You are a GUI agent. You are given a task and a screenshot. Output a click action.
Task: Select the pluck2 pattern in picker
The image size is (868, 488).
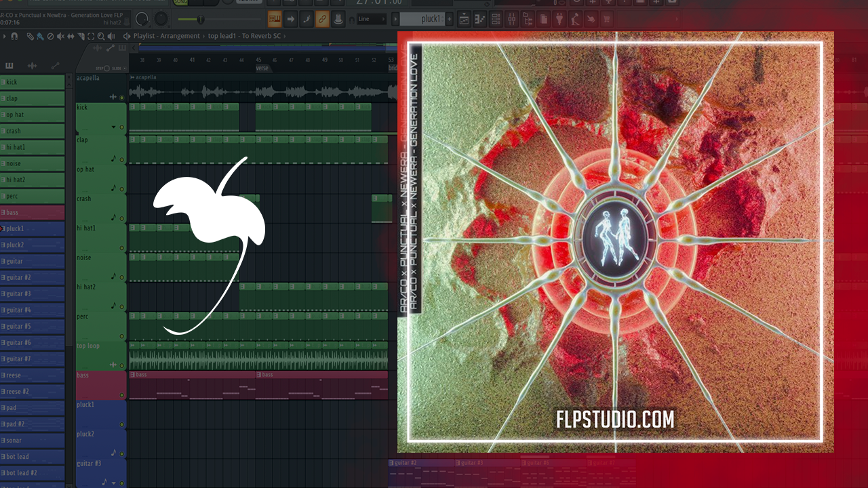(x=33, y=245)
